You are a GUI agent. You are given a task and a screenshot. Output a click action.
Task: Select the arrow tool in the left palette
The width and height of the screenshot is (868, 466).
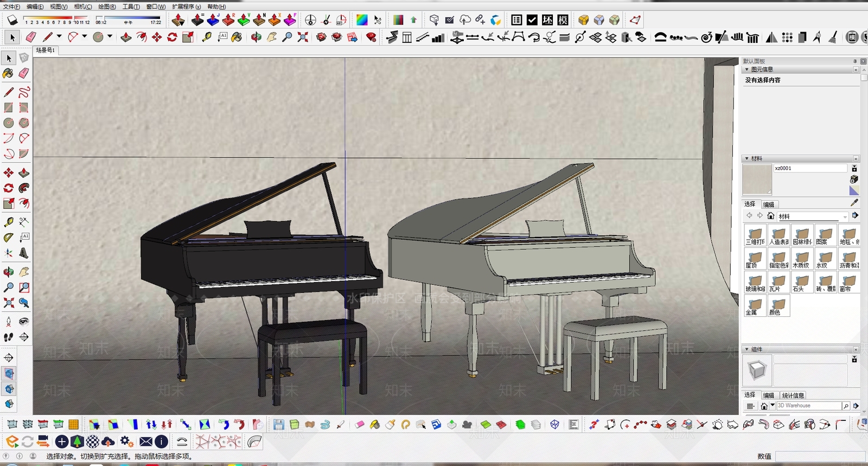[8, 58]
